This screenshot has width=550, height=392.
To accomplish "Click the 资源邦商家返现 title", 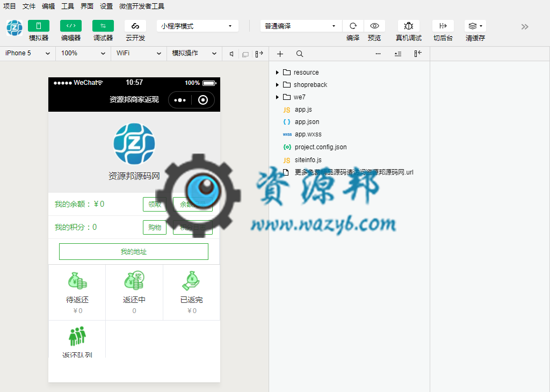I will pyautogui.click(x=134, y=99).
